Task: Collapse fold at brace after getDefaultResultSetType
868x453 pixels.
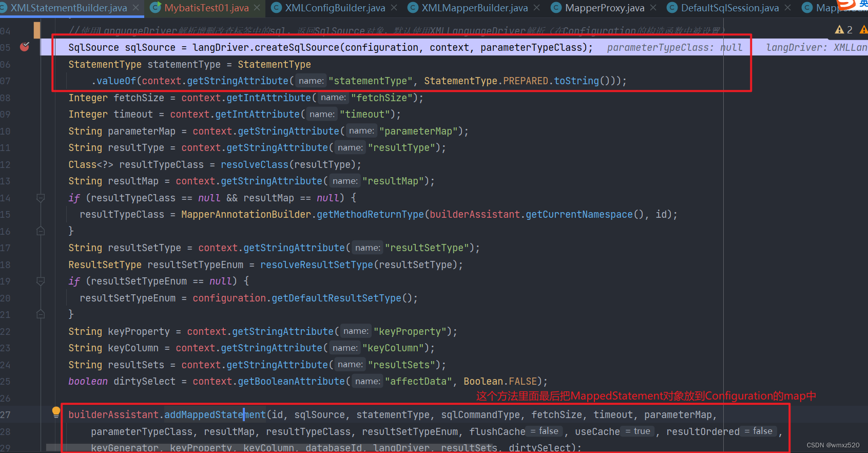Action: tap(41, 314)
